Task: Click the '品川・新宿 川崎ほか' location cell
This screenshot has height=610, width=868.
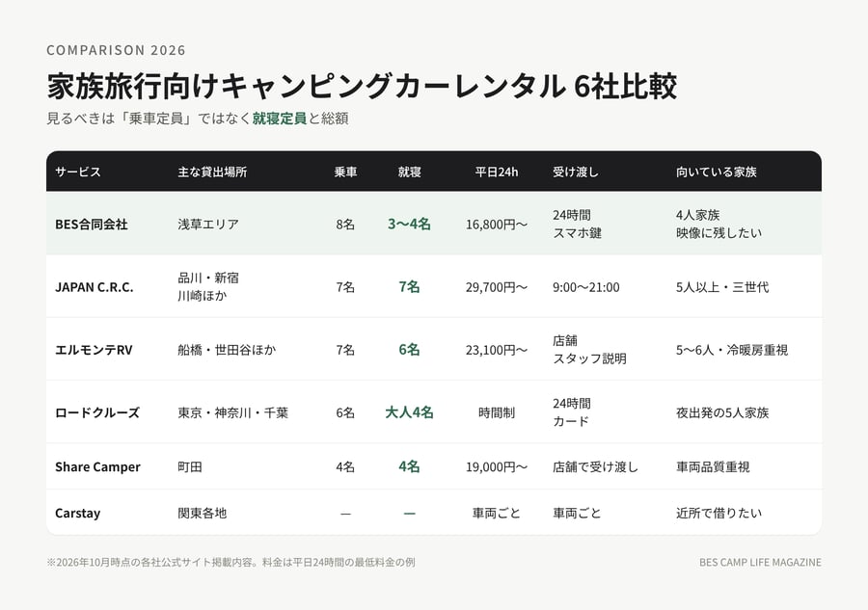Action: click(x=208, y=286)
